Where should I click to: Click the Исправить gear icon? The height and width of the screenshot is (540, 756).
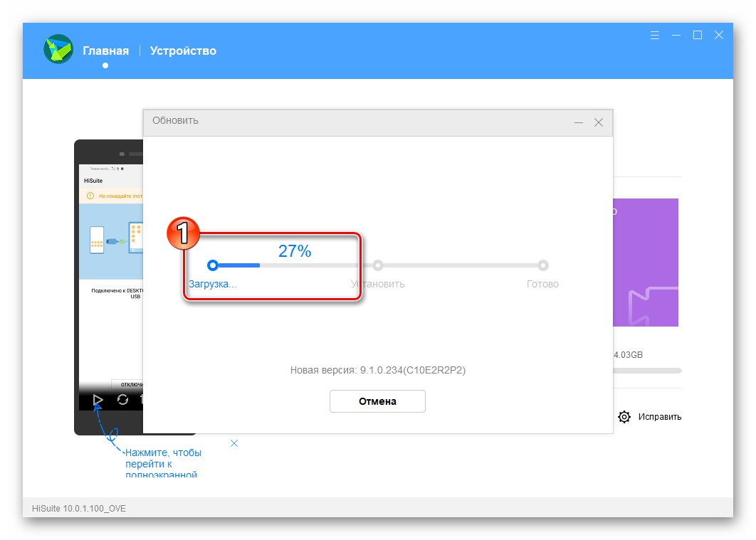click(x=624, y=417)
